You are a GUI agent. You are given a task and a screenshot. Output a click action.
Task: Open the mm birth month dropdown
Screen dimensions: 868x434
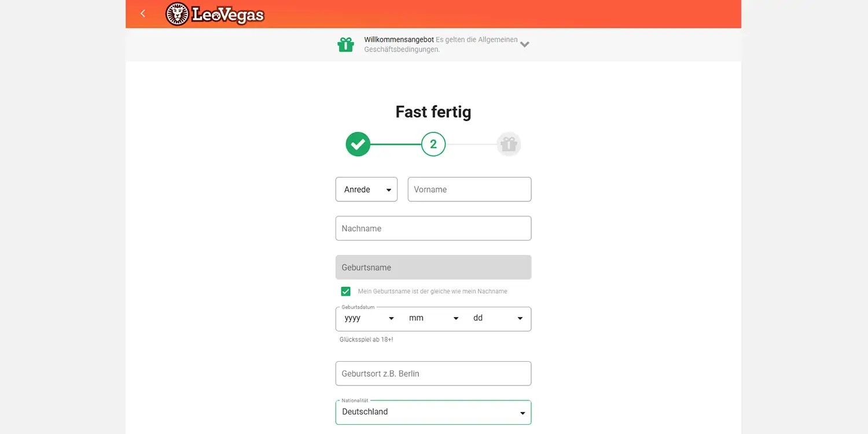coord(433,318)
